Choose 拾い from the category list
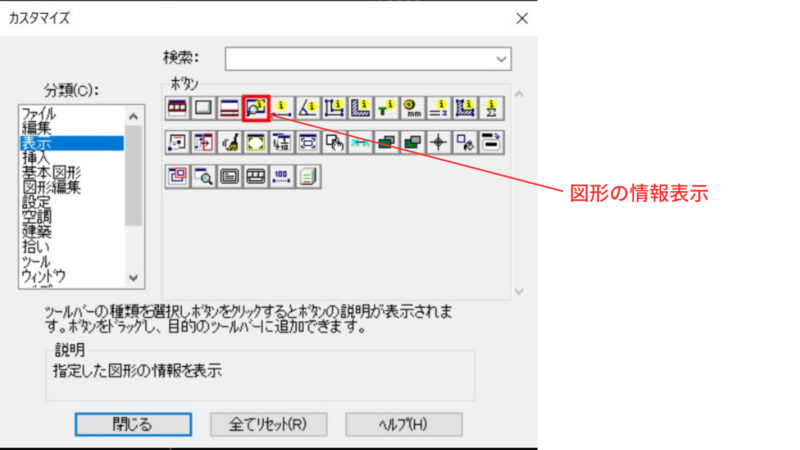Image resolution: width=800 pixels, height=450 pixels. (x=71, y=247)
